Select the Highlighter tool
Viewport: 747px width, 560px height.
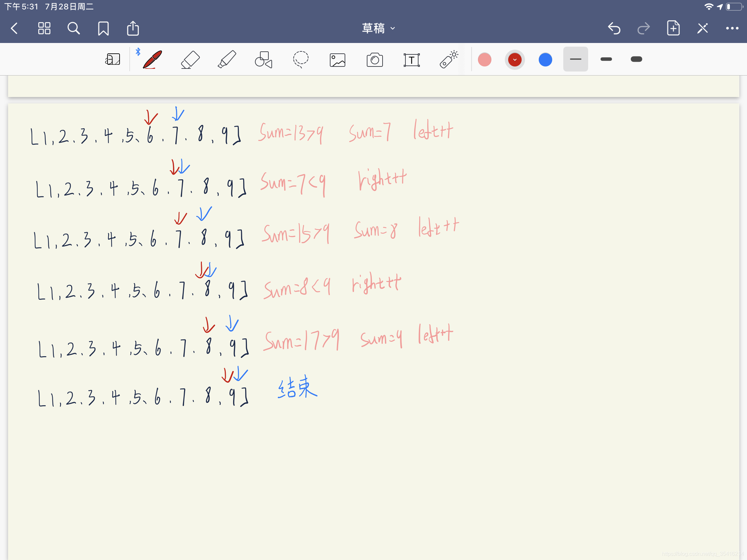[x=227, y=59]
